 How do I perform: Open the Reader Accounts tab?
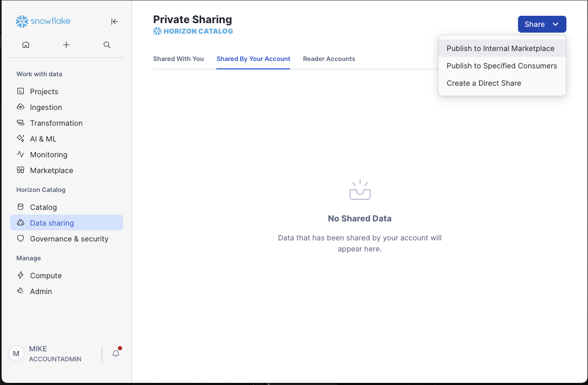pyautogui.click(x=329, y=59)
